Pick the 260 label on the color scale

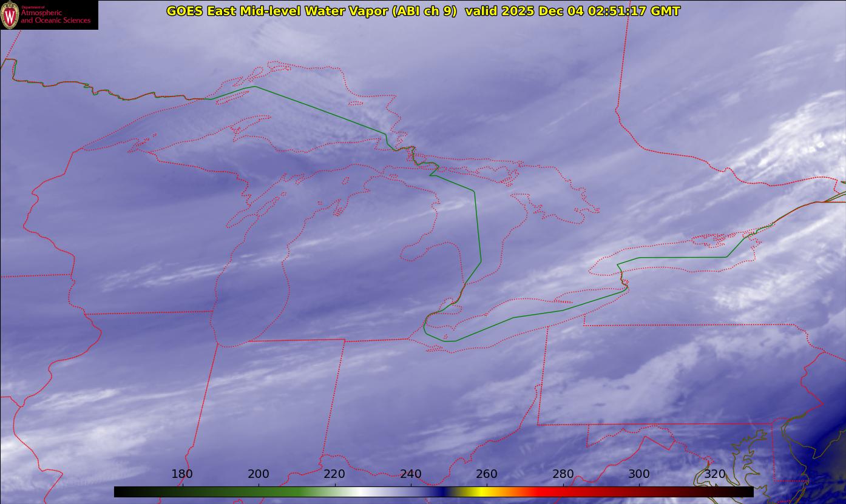(487, 474)
